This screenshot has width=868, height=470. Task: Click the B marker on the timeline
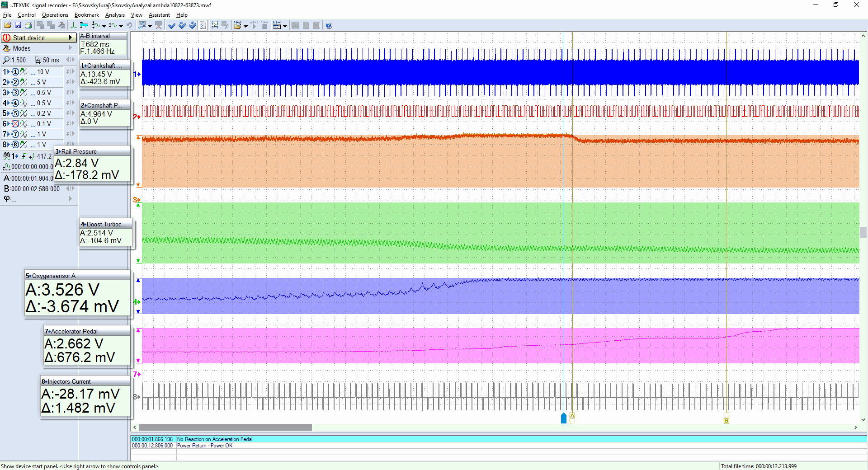pyautogui.click(x=726, y=421)
